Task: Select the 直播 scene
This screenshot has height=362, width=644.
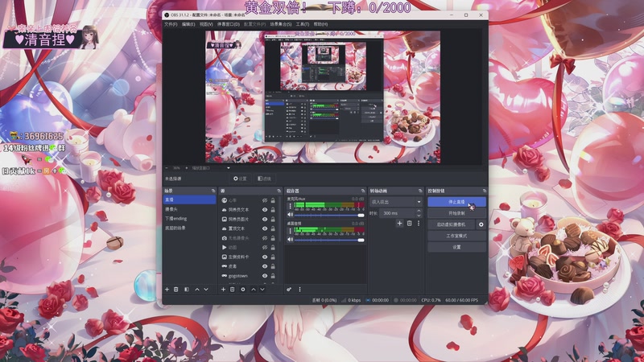Action: [189, 200]
